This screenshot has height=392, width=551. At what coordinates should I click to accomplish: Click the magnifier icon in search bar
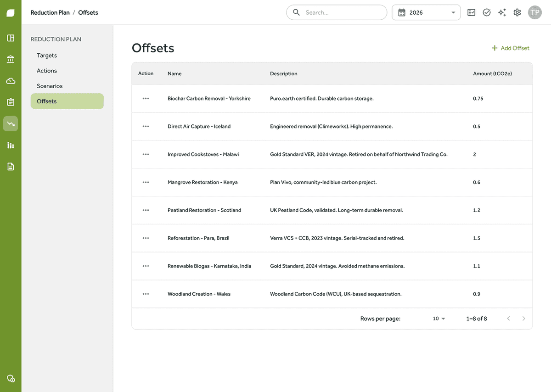click(x=296, y=12)
